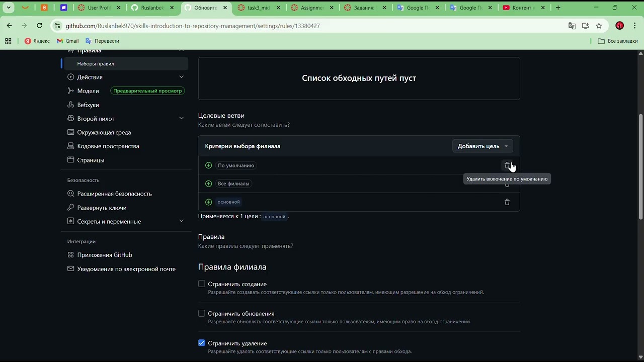Open Расширенная безопасность settings
Screen dimensions: 644x362
pos(115,194)
